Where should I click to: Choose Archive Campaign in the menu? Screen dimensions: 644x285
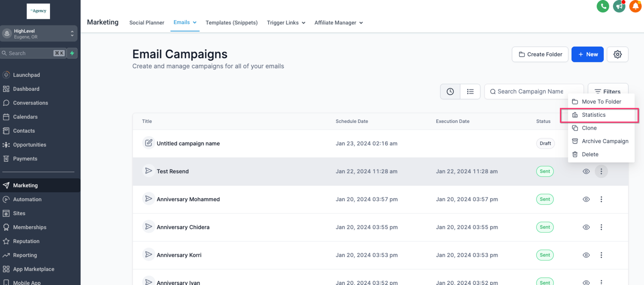tap(605, 141)
